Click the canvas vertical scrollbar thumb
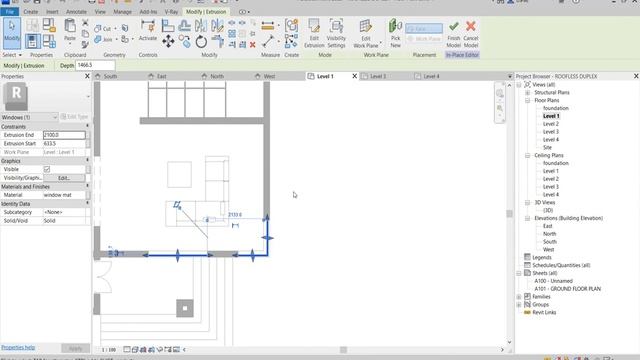This screenshot has height=360, width=640. click(509, 214)
